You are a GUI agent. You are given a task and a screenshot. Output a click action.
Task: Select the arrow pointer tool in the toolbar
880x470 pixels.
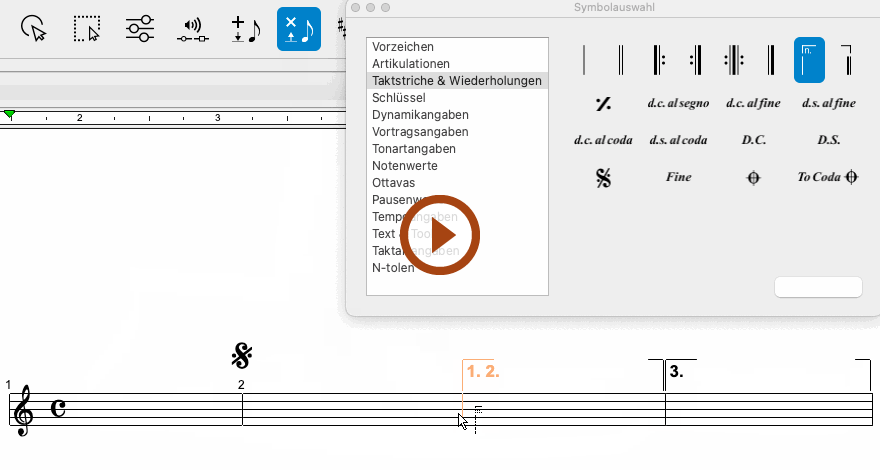coord(35,29)
